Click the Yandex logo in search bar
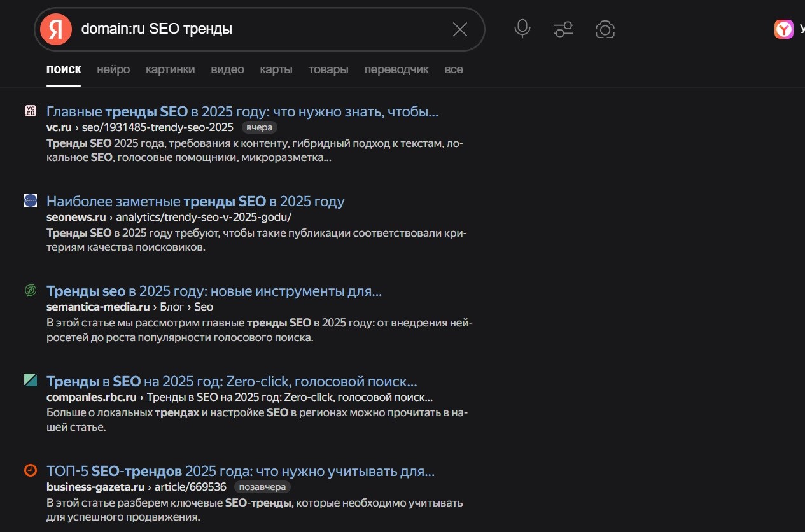This screenshot has width=805, height=532. 56,29
